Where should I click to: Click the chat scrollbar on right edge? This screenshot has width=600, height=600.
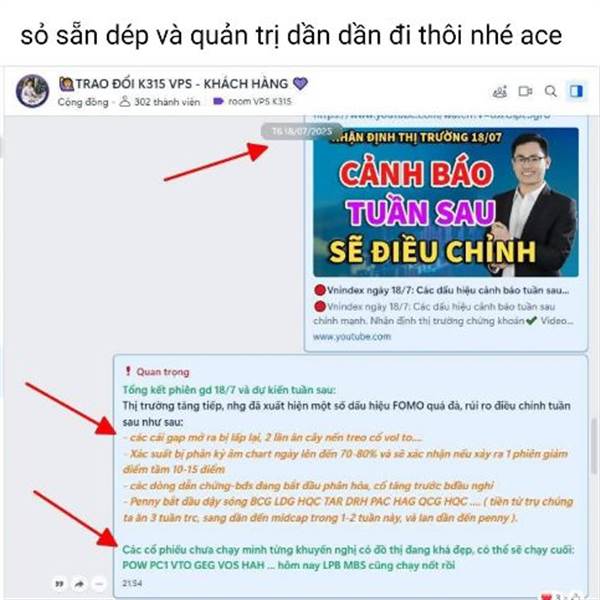point(594,446)
